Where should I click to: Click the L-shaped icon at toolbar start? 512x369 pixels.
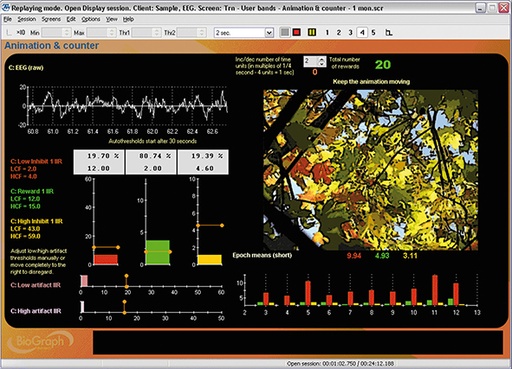click(x=9, y=32)
